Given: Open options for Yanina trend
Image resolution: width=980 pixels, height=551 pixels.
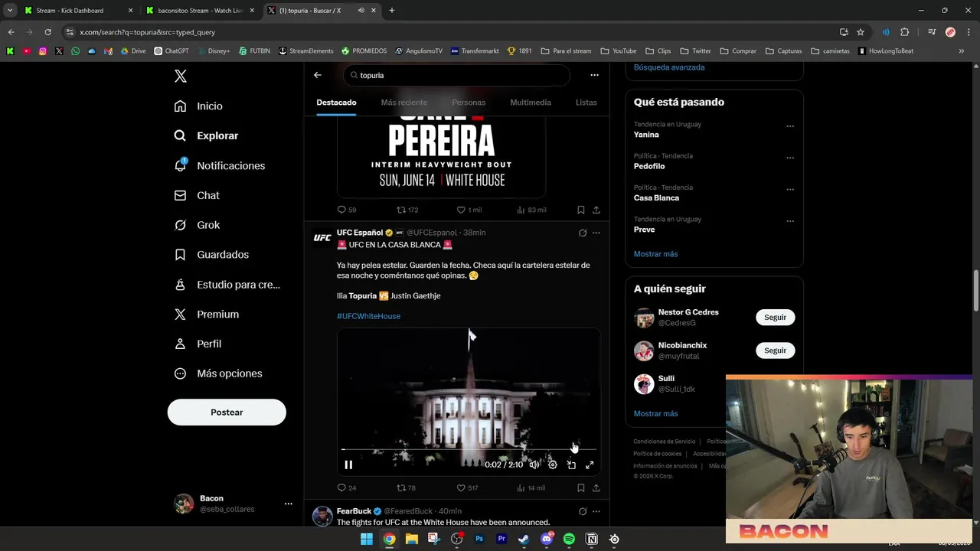Looking at the screenshot, I should point(790,126).
